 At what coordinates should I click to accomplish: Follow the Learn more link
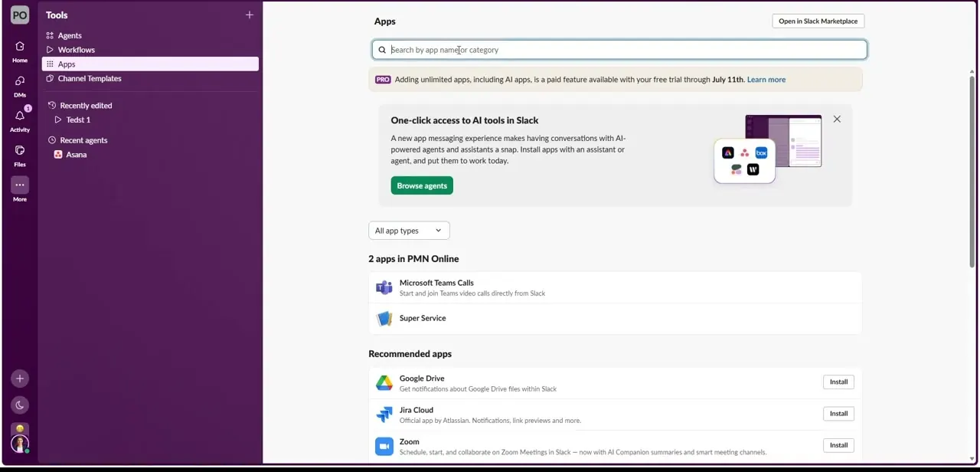(x=766, y=80)
